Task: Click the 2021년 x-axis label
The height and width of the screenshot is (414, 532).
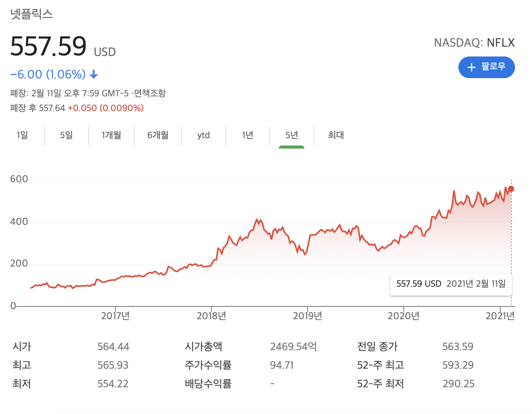Action: tap(500, 316)
